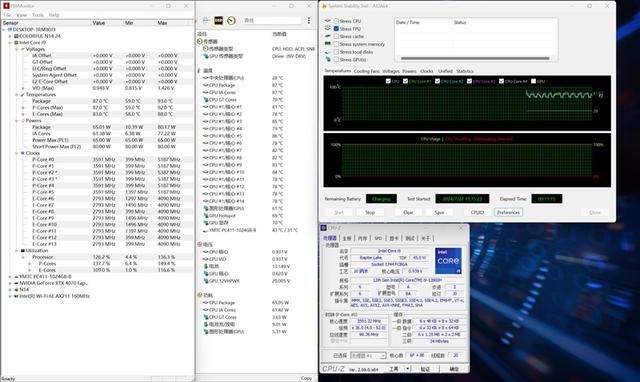
Task: Click the green gauge icon in sensor toolbar
Action: point(231,20)
